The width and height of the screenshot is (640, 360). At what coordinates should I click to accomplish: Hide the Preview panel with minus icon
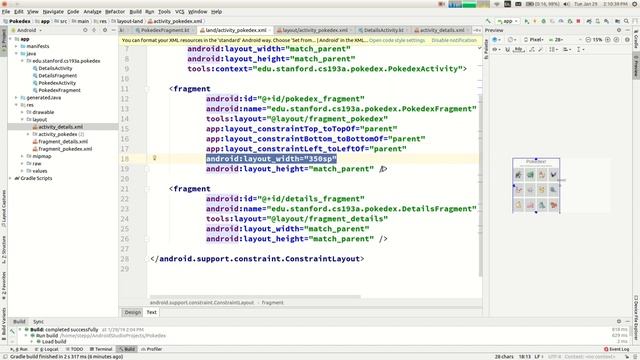pos(627,30)
